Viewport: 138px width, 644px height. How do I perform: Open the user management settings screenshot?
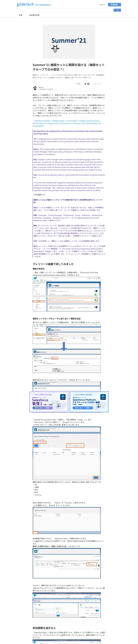click(67, 294)
